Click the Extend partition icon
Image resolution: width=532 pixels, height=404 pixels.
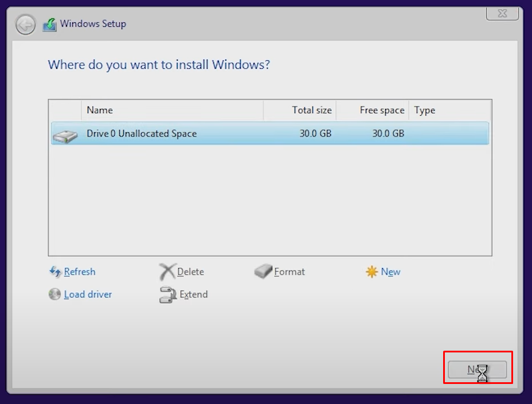click(x=167, y=295)
